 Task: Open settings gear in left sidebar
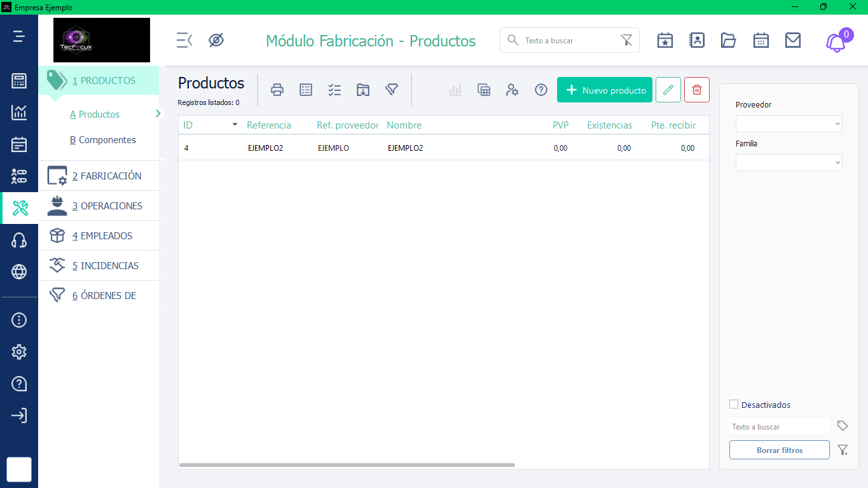[x=19, y=352]
